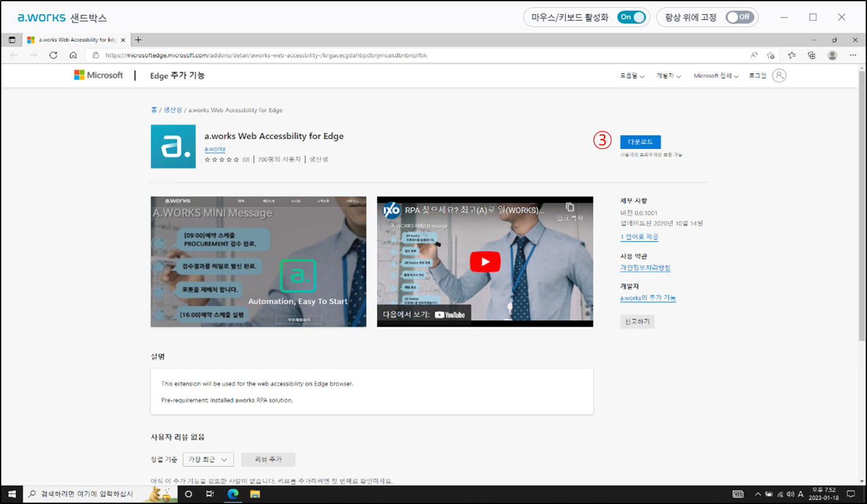Go back to the previous page
The height and width of the screenshot is (504, 867).
click(x=14, y=55)
